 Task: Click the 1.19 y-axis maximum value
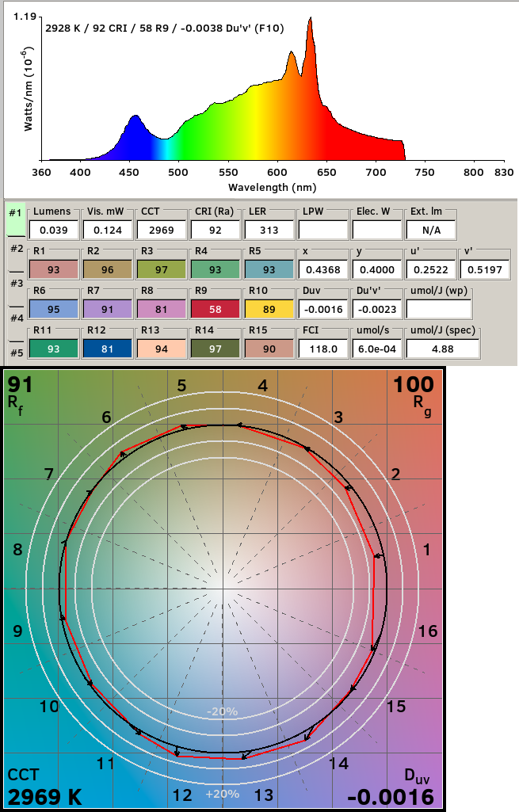[x=25, y=16]
